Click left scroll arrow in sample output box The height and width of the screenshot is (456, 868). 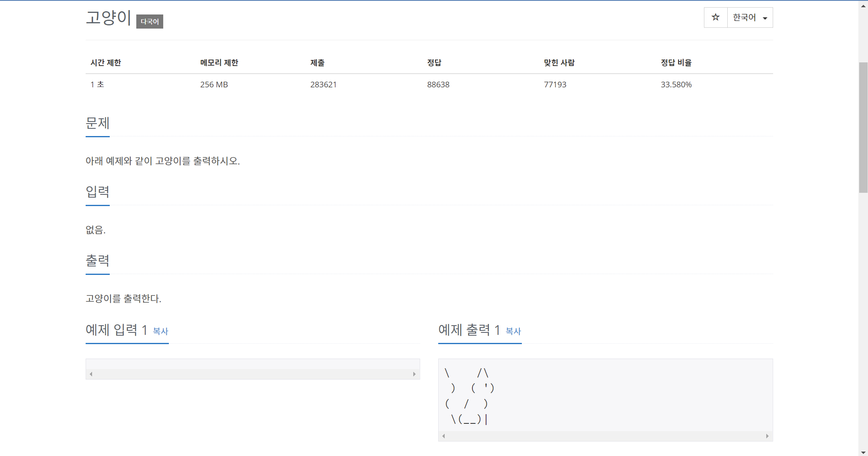pyautogui.click(x=444, y=436)
